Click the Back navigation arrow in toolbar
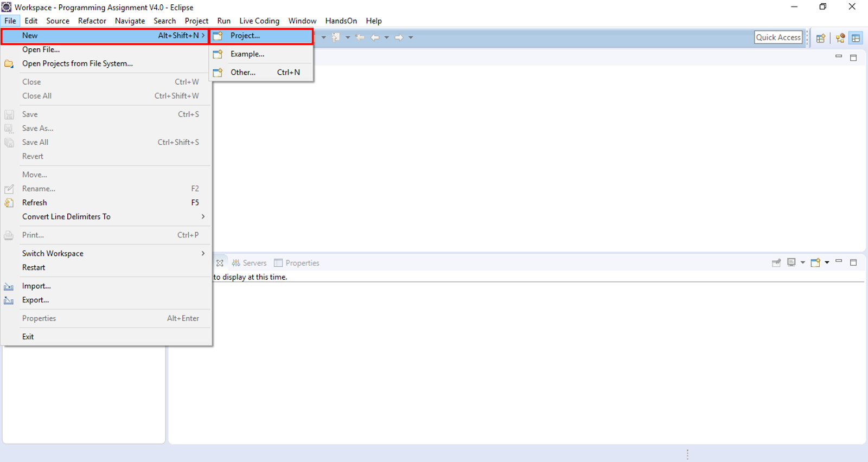This screenshot has height=462, width=868. (375, 37)
